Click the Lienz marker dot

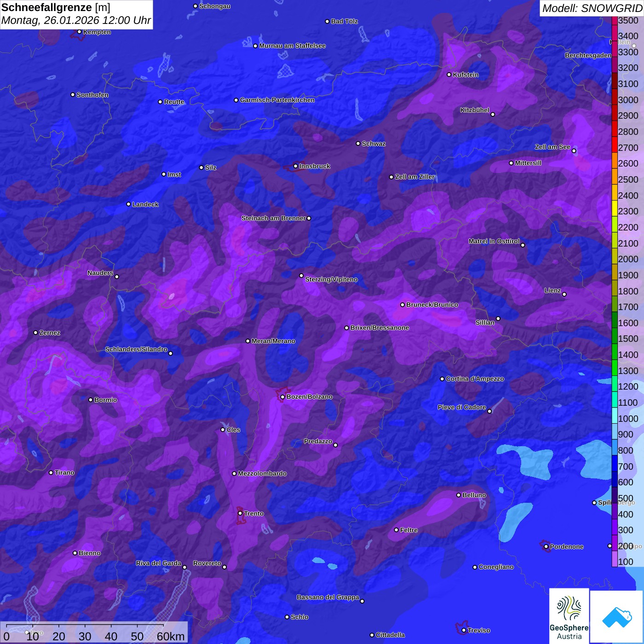pos(564,294)
